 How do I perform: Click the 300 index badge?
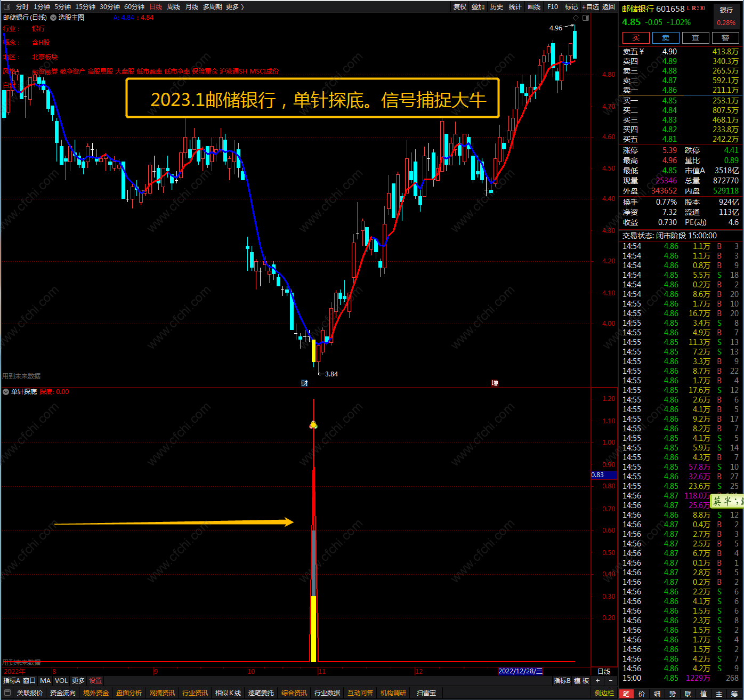pos(700,9)
